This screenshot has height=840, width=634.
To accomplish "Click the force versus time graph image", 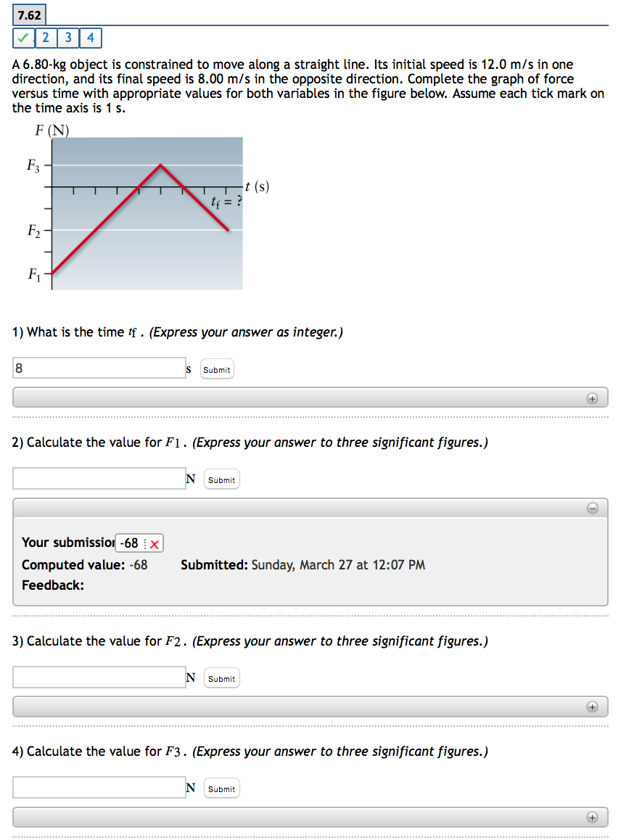I will click(145, 212).
